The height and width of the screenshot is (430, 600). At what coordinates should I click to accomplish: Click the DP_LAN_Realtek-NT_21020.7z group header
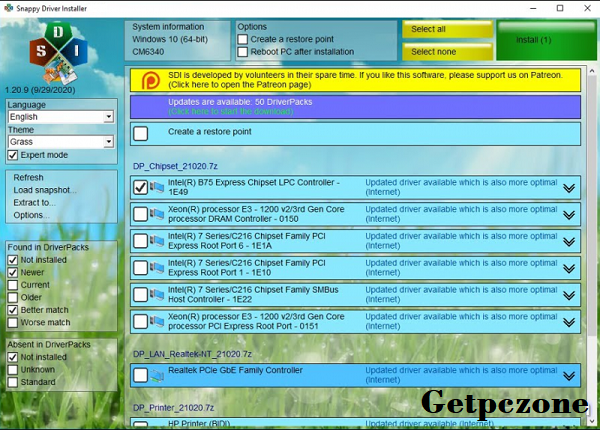[x=192, y=354]
